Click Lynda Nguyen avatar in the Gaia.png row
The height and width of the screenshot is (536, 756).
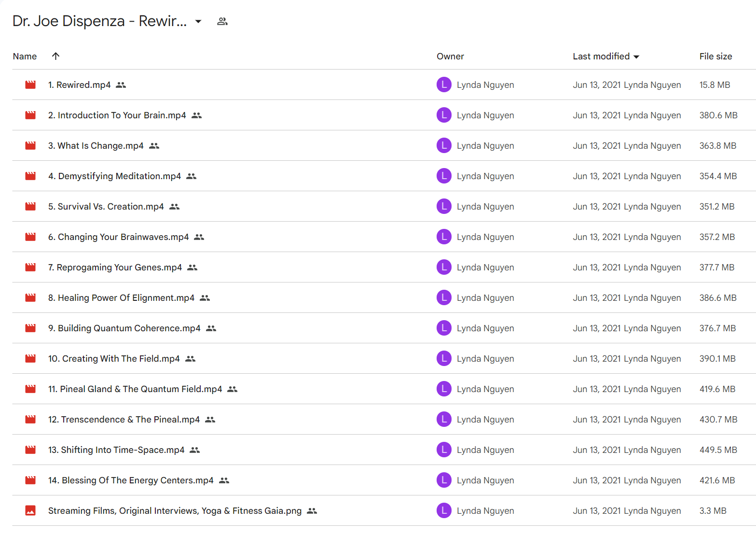click(444, 510)
